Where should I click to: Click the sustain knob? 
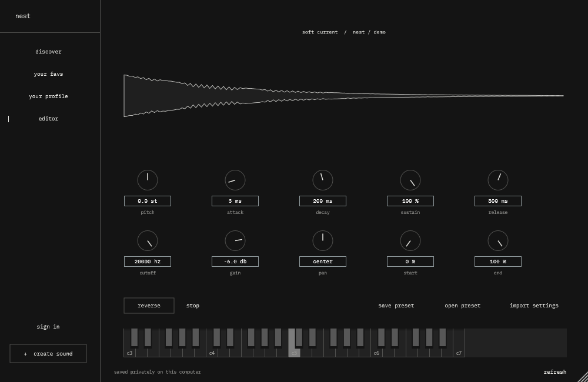pos(410,180)
